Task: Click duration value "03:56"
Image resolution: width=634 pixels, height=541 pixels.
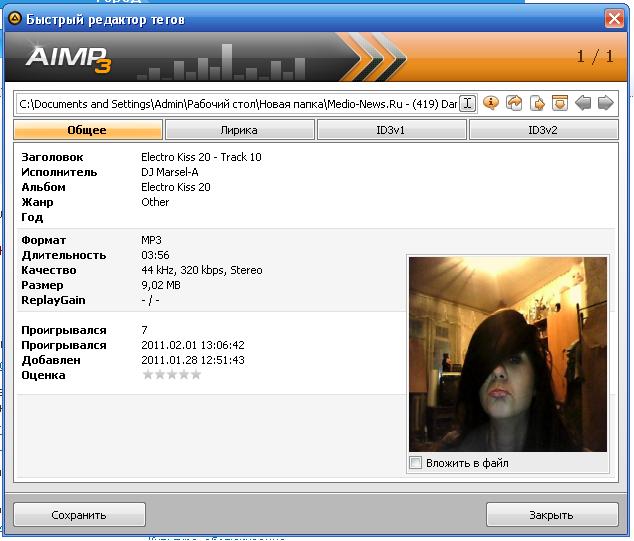Action: pyautogui.click(x=155, y=255)
